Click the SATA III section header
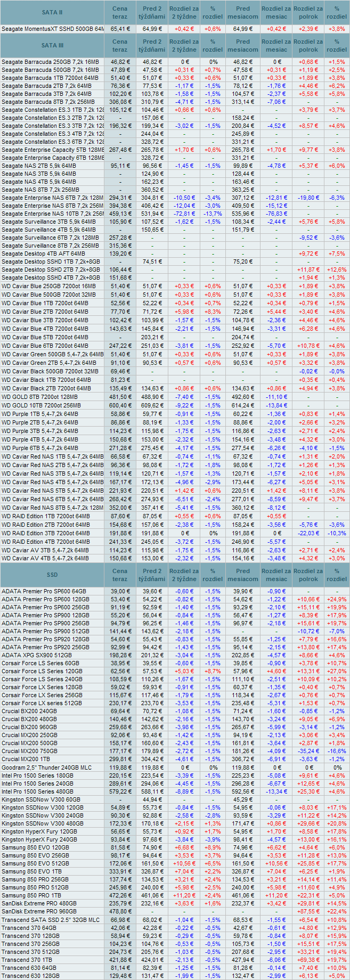 coord(52,45)
